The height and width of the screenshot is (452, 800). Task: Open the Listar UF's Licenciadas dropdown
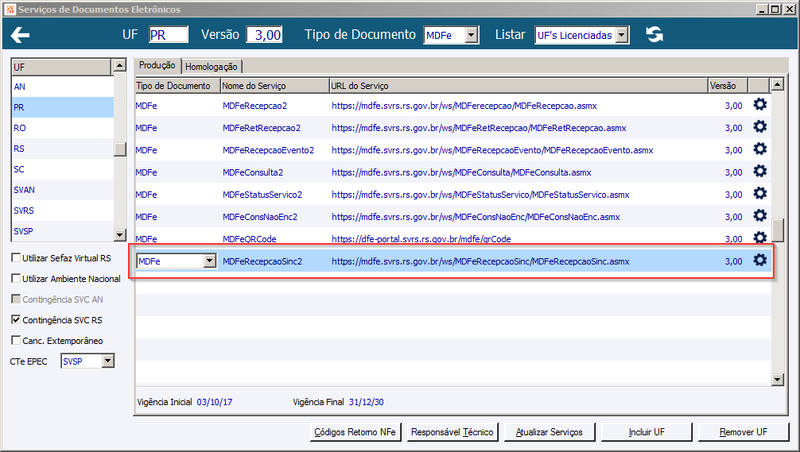pos(621,35)
